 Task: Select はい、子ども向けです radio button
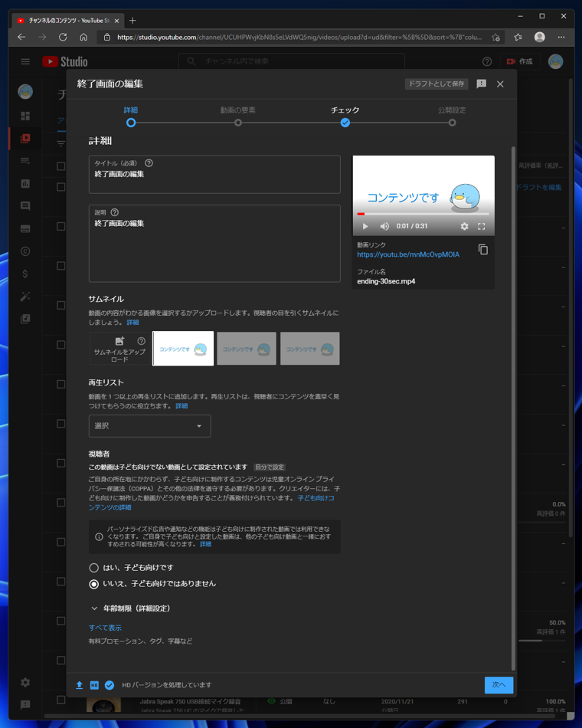[x=93, y=568]
